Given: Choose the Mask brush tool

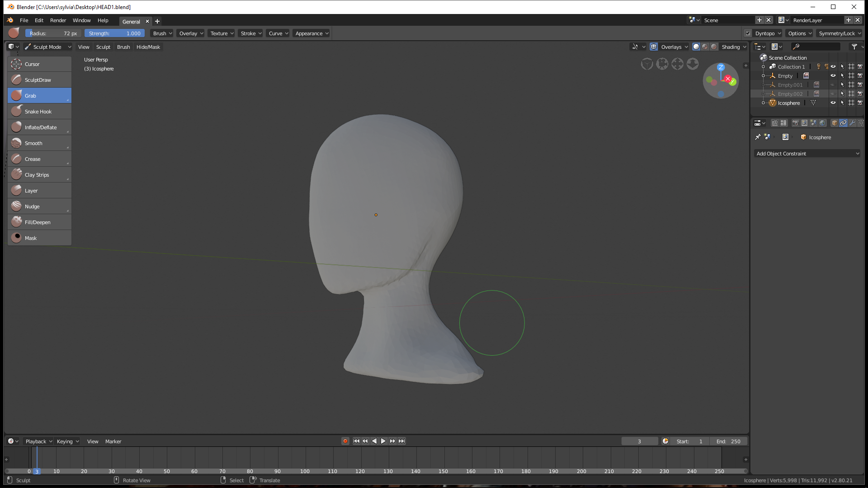Looking at the screenshot, I should coord(39,238).
